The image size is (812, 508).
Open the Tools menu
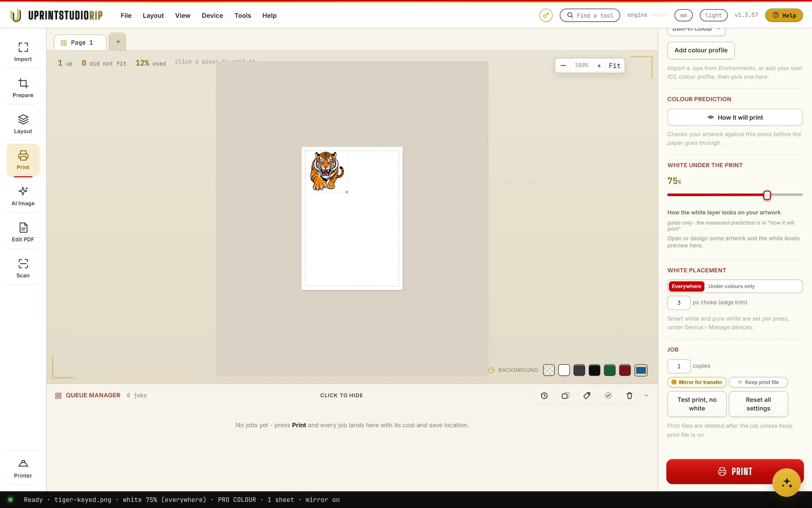[243, 16]
